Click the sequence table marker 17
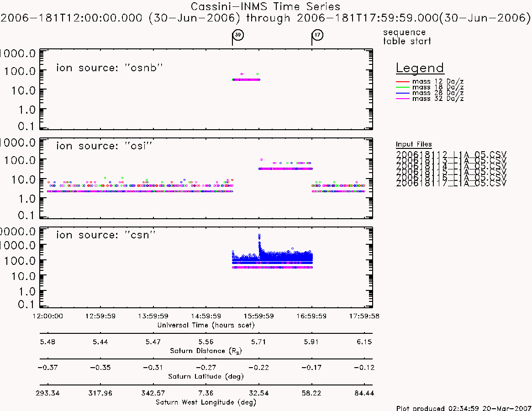 317,35
